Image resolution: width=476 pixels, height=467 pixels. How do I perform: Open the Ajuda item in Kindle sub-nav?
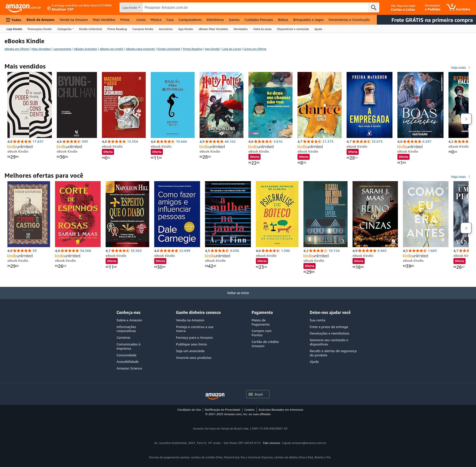click(318, 29)
